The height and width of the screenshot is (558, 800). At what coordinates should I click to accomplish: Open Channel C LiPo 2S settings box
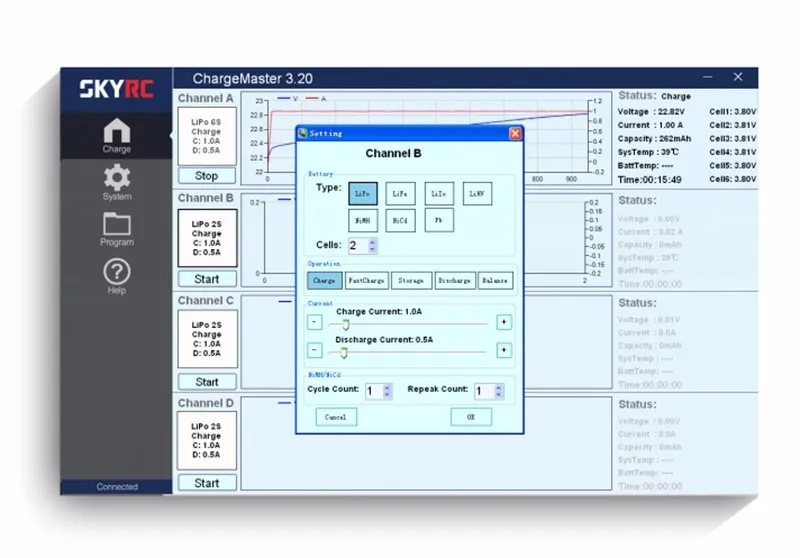click(207, 339)
